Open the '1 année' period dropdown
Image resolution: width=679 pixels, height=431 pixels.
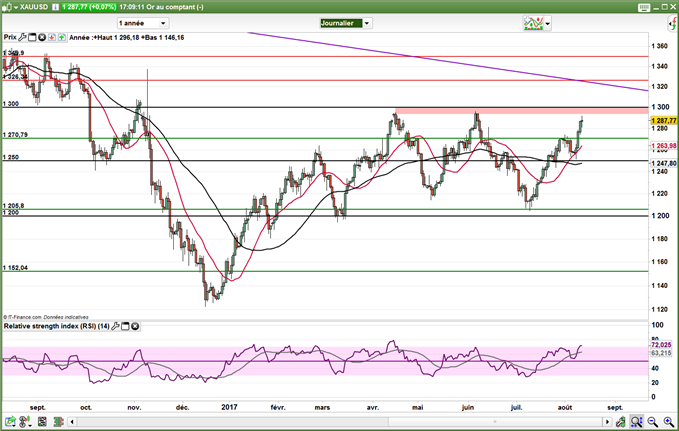[x=142, y=23]
